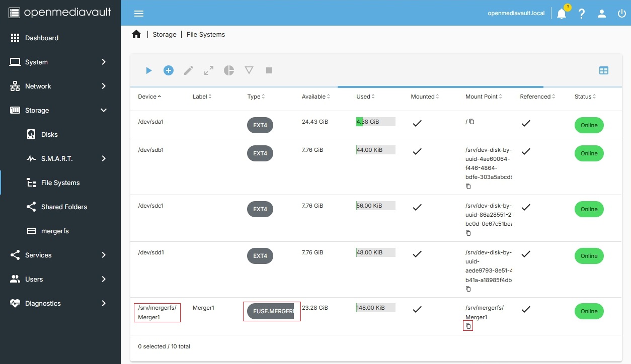The height and width of the screenshot is (364, 631).
Task: Sort table by Device column
Action: tap(149, 97)
